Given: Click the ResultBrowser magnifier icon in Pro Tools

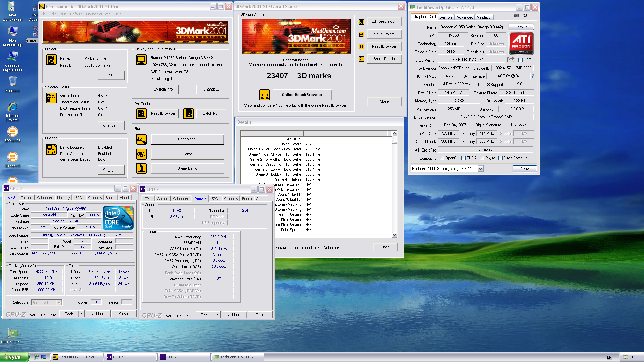Looking at the screenshot, I should (x=141, y=114).
